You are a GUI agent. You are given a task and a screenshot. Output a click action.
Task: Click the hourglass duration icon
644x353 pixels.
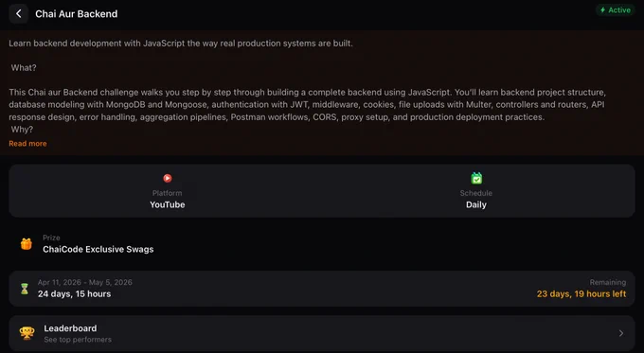click(25, 289)
